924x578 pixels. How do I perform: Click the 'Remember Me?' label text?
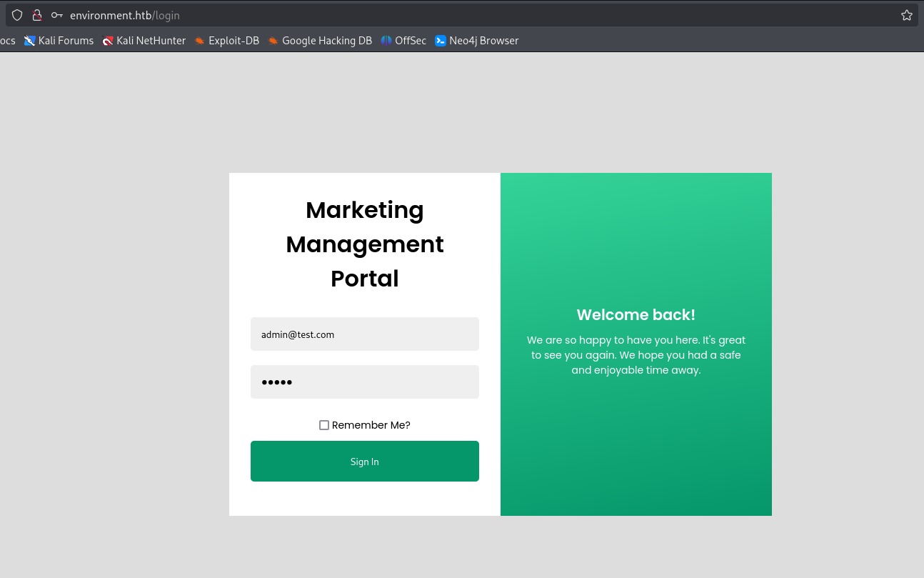[371, 425]
